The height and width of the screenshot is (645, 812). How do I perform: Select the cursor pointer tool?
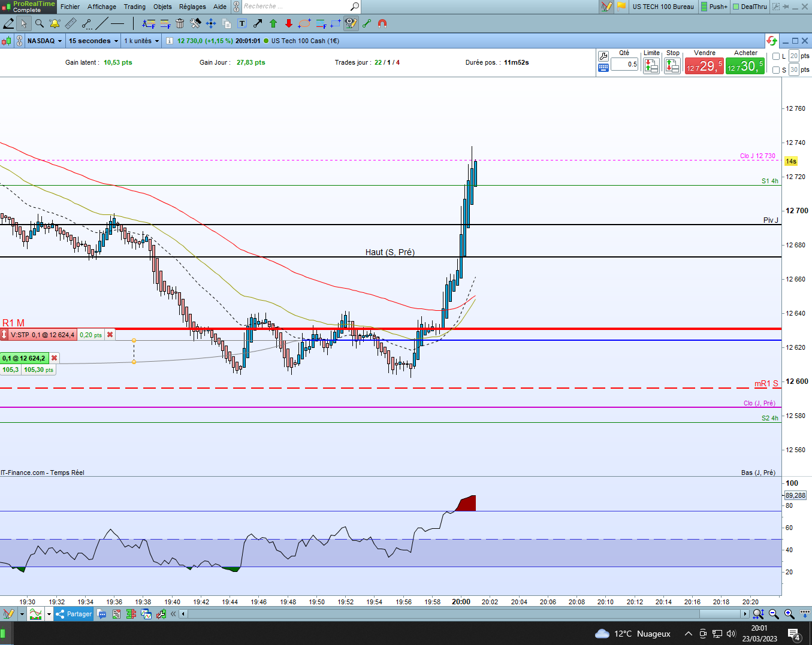(x=23, y=23)
